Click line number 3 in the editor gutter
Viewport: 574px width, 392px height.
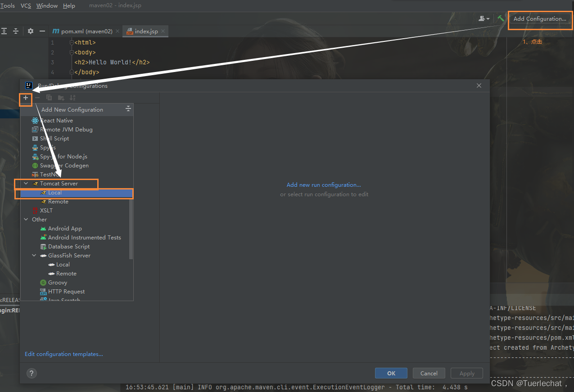click(x=53, y=62)
